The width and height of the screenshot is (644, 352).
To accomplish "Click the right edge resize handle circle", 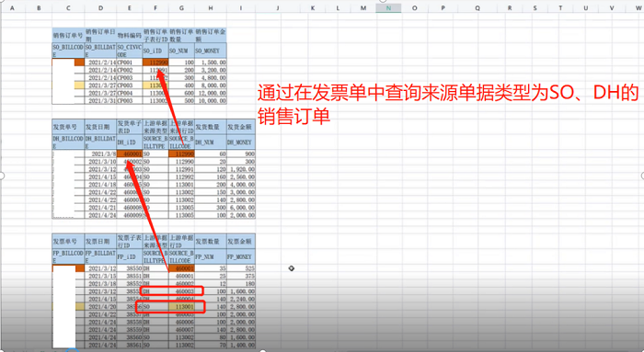I will point(642,176).
